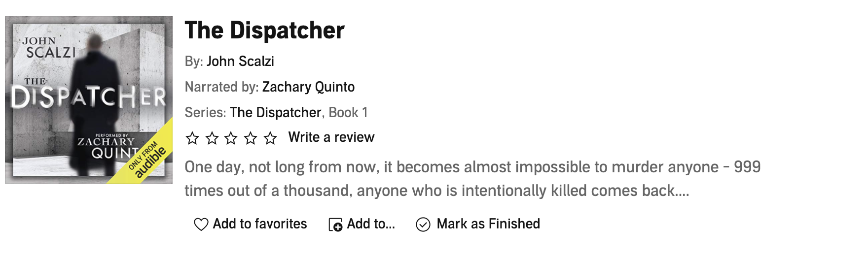Open author John Scalzi's page
This screenshot has height=256, width=868.
click(240, 62)
